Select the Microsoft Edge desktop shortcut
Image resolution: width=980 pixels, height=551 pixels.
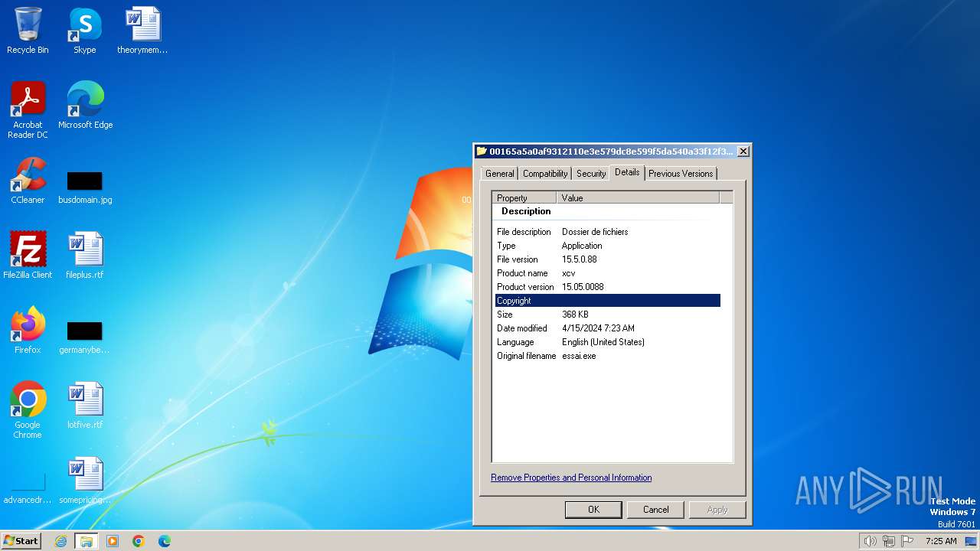[85, 106]
